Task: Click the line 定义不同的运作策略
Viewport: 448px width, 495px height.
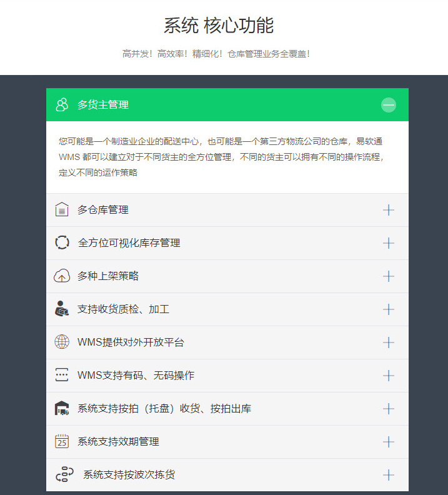Action: (x=98, y=172)
